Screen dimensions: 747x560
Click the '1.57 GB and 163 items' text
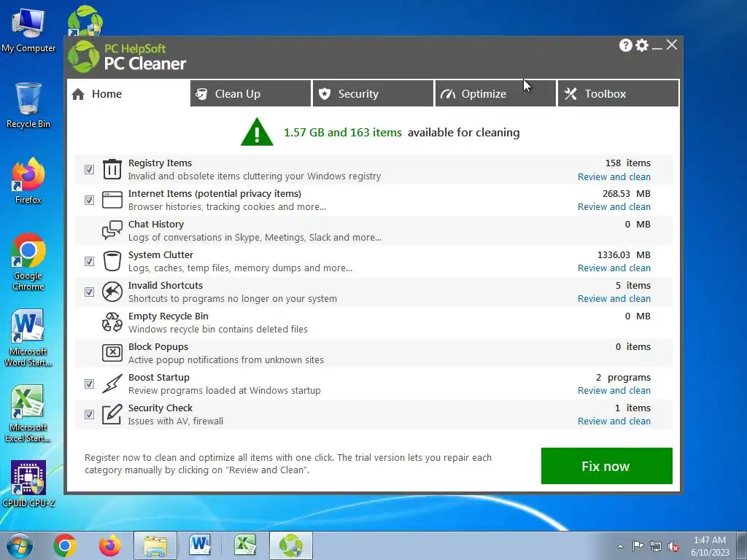tap(343, 133)
